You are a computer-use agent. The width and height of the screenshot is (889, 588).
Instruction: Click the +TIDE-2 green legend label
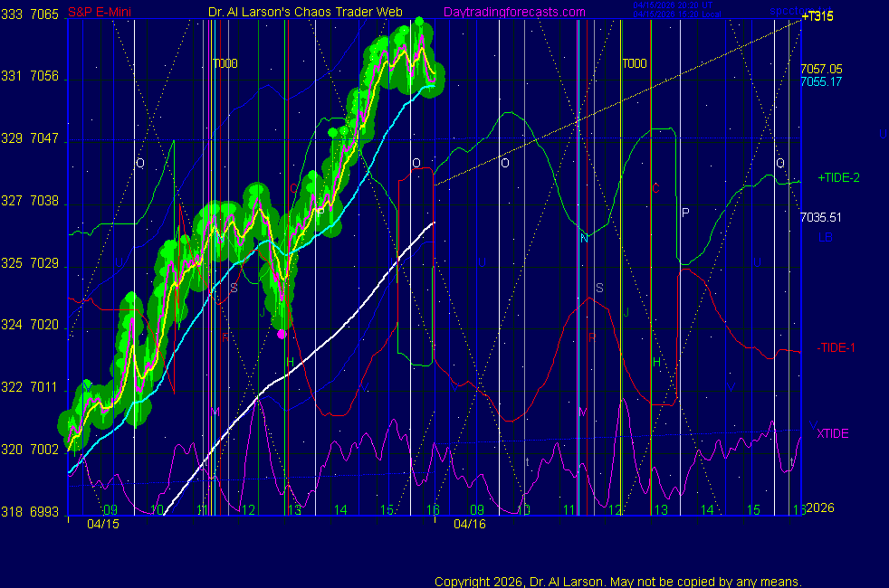tap(838, 178)
